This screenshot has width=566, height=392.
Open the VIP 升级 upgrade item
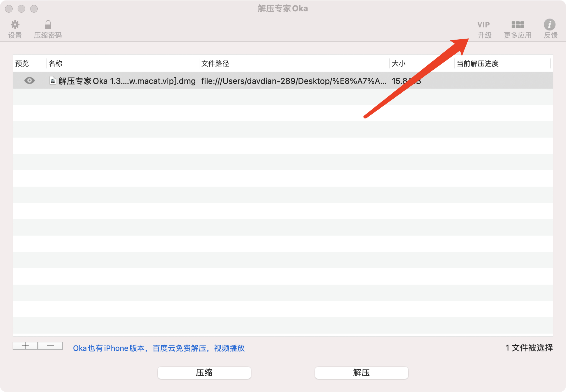[x=484, y=30]
